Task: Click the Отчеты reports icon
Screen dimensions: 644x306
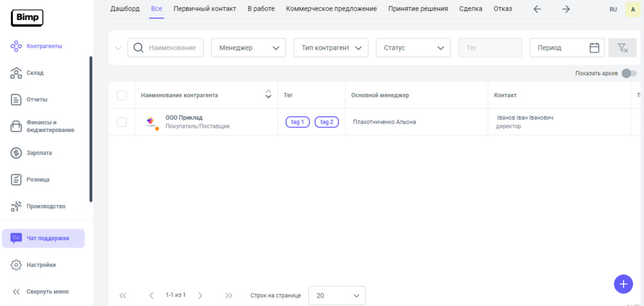Action: coord(17,99)
